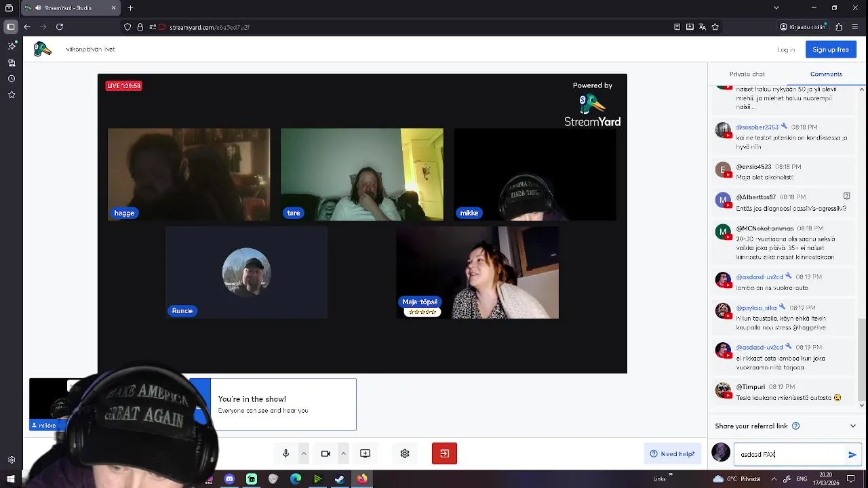Open microphone options chevron next to mic
Screen dimensions: 868x488
(304, 453)
